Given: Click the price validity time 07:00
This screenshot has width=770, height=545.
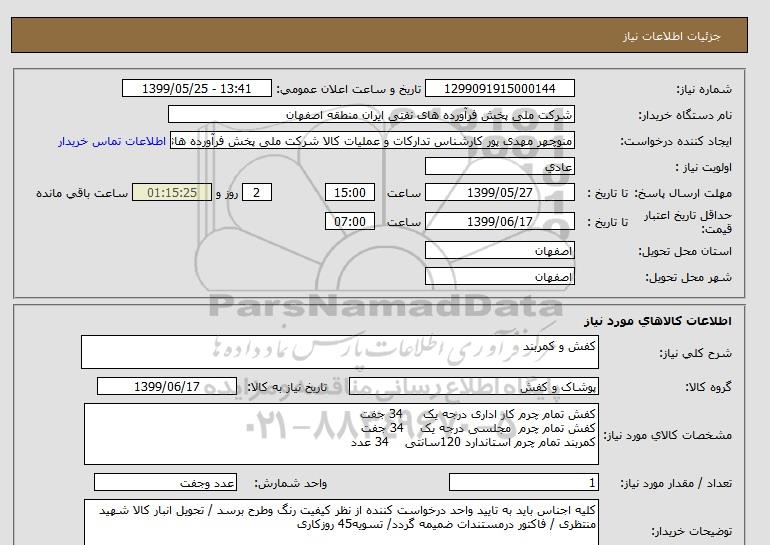Looking at the screenshot, I should click(350, 221).
